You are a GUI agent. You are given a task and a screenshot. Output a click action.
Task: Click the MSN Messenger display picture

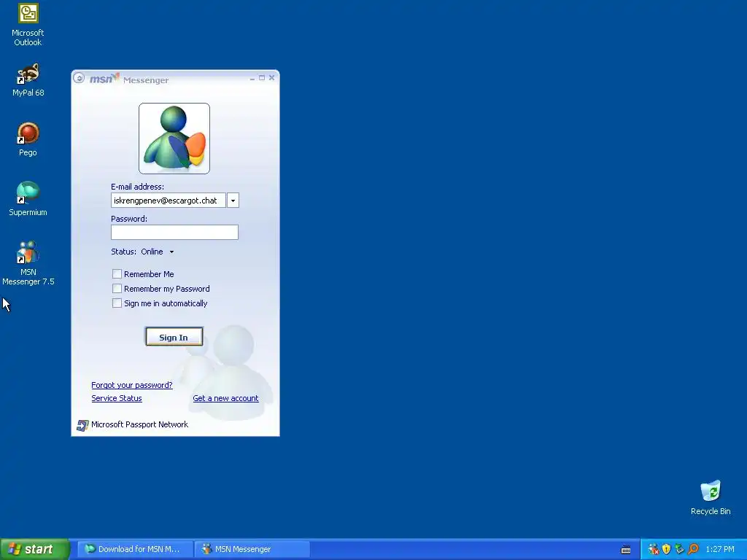(x=174, y=139)
